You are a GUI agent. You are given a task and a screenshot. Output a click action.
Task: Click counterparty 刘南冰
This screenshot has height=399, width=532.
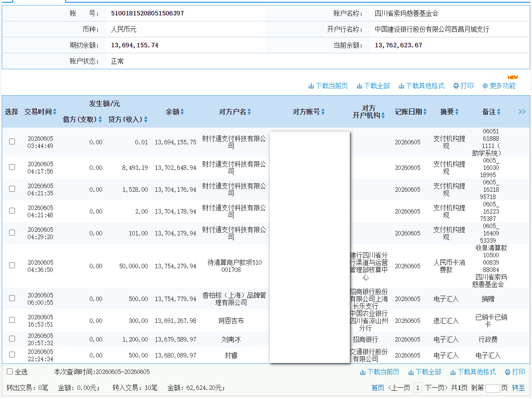tap(231, 339)
